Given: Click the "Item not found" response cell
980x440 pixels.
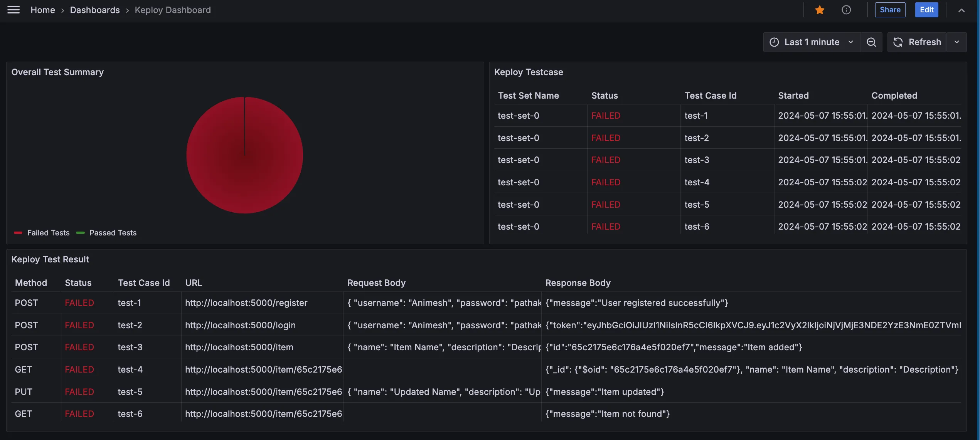Looking at the screenshot, I should click(x=751, y=414).
